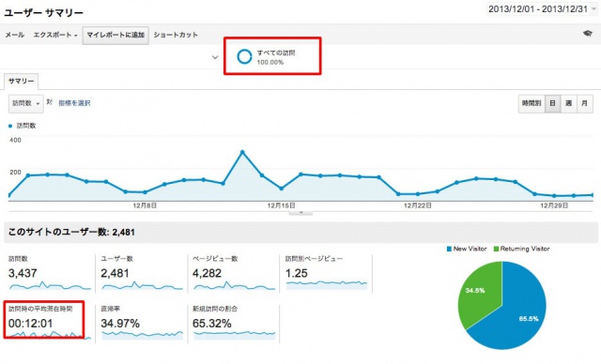
Task: Click the 直帰率 34.97% sparkline
Action: (142, 335)
